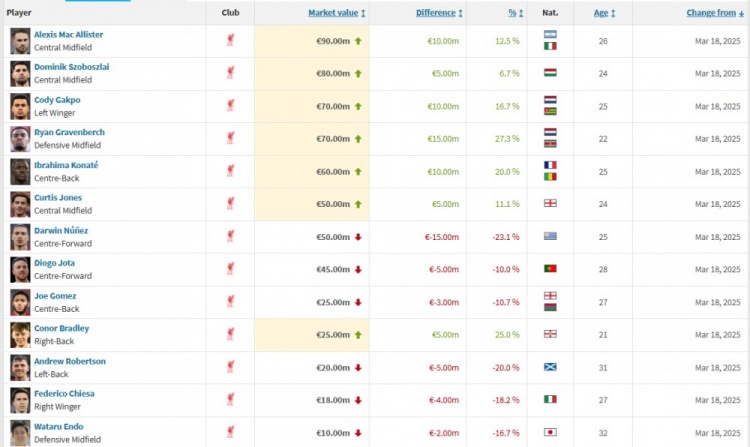Click the Portuguese flag next to Diogo Jota
Viewport: 750px width, 447px height.
pyautogui.click(x=549, y=269)
